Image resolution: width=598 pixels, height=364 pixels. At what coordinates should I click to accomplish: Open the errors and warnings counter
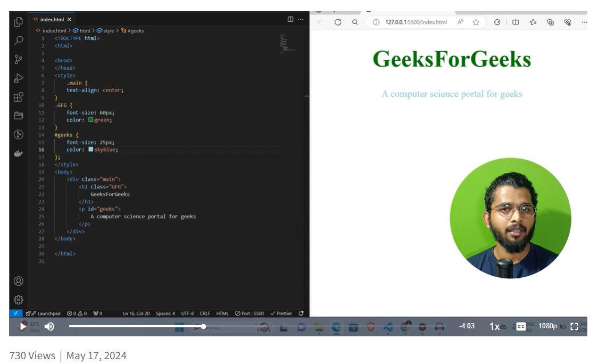[77, 313]
